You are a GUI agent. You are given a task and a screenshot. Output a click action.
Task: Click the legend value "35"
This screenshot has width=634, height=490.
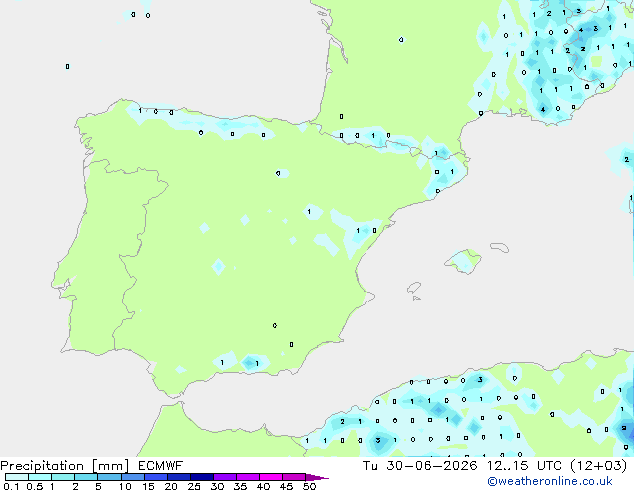click(x=240, y=486)
